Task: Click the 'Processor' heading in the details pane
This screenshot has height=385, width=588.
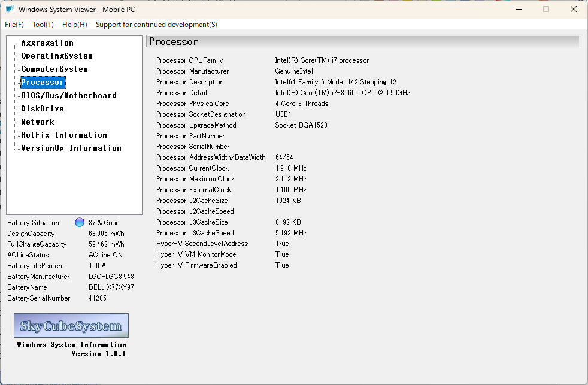Action: 173,41
